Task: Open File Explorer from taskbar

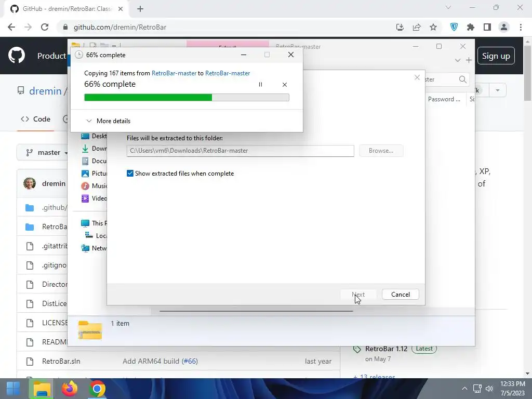Action: 42,389
